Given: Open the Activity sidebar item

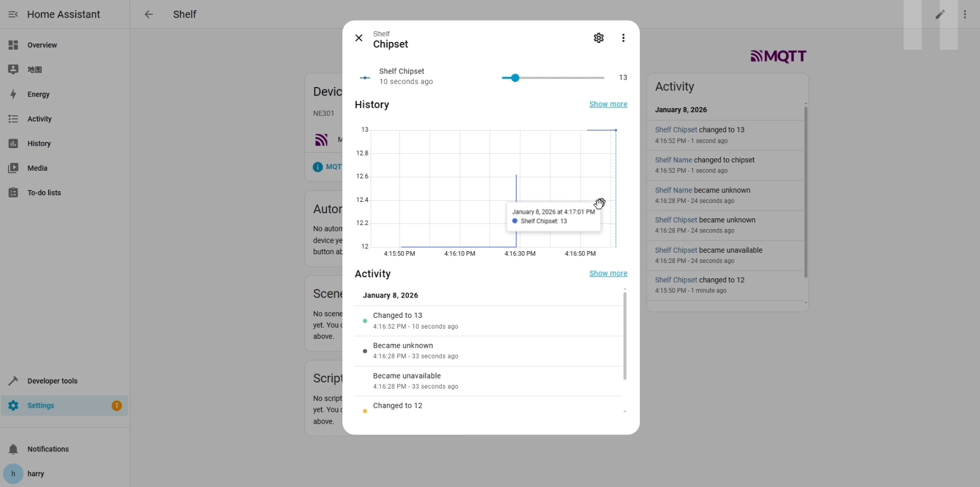Looking at the screenshot, I should [40, 119].
